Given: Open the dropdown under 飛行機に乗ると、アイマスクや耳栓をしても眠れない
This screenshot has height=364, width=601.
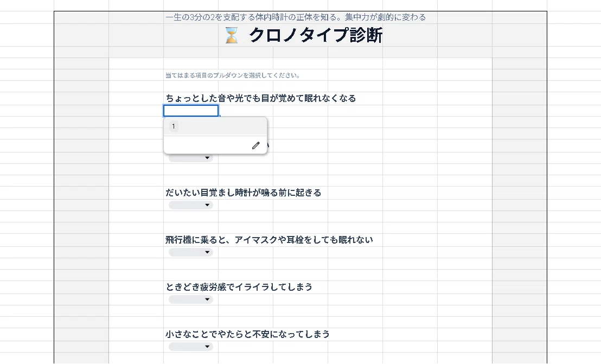Looking at the screenshot, I should (x=191, y=252).
